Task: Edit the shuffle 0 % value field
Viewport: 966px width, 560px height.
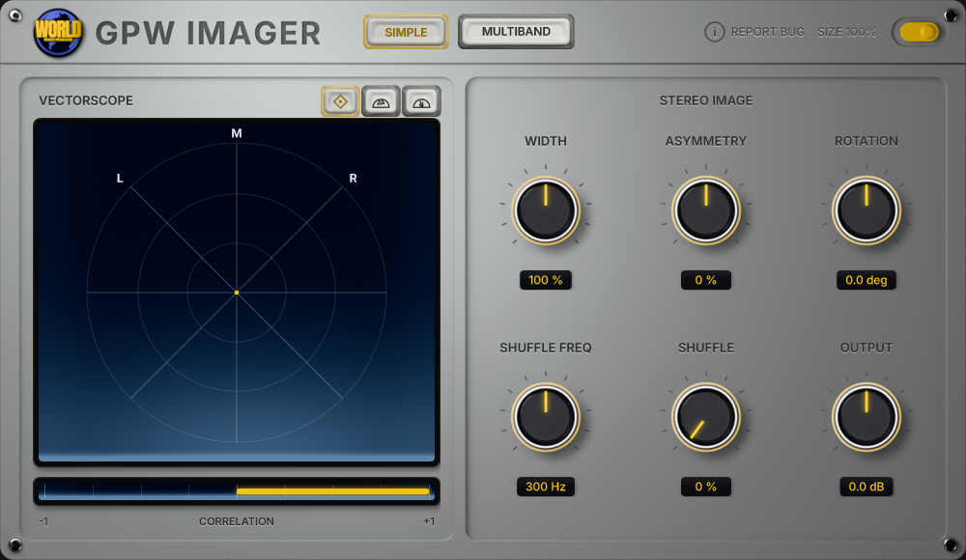Action: (x=706, y=486)
